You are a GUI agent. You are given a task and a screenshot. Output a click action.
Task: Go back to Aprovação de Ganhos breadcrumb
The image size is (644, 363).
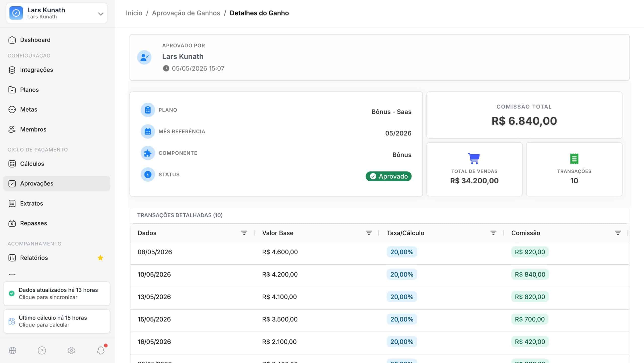tap(186, 13)
